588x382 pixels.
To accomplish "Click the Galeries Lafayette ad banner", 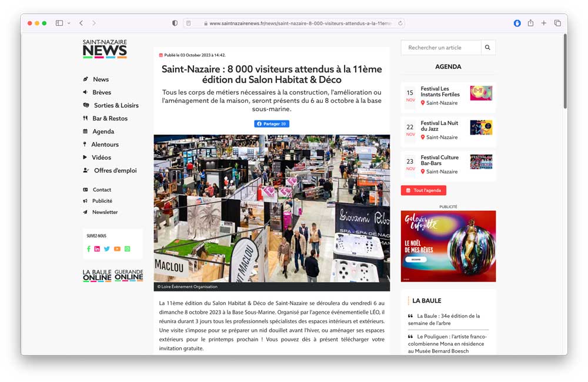I will click(448, 246).
